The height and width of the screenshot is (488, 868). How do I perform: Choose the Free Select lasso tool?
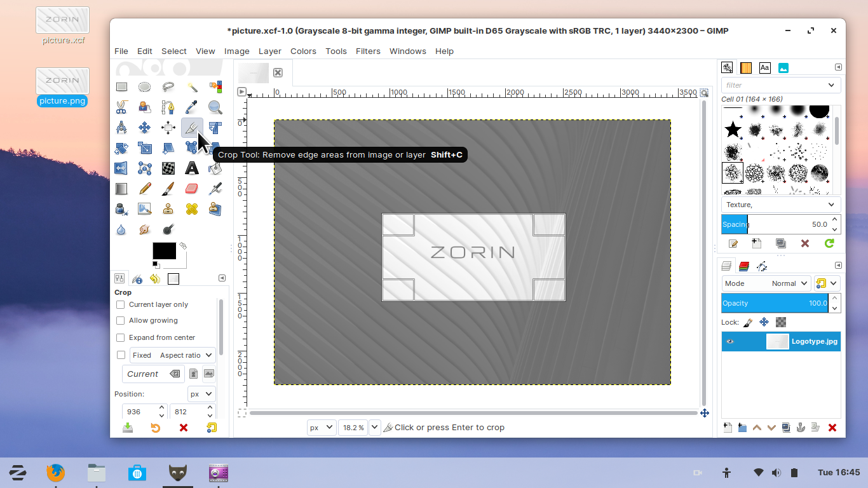pyautogui.click(x=168, y=87)
